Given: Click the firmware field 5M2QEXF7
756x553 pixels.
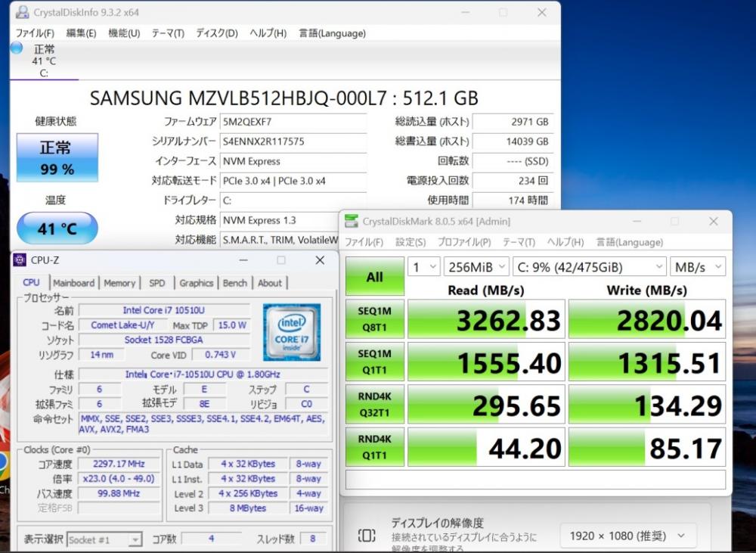Looking at the screenshot, I should 293,122.
